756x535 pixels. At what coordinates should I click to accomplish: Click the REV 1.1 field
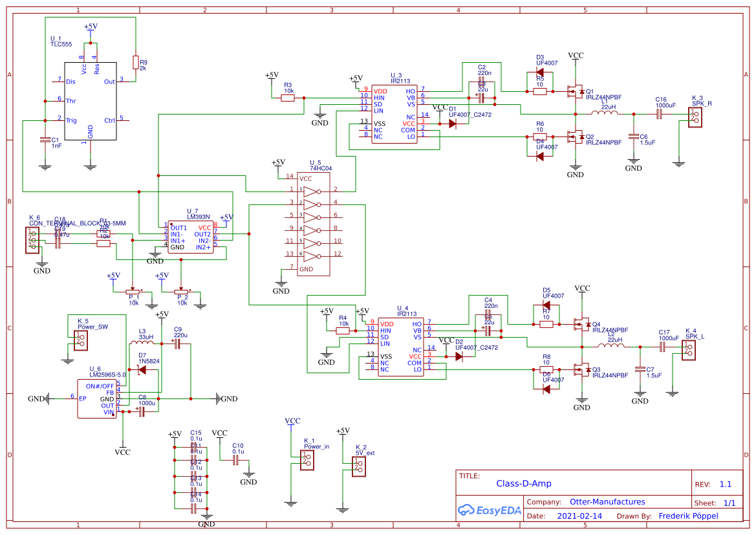726,483
